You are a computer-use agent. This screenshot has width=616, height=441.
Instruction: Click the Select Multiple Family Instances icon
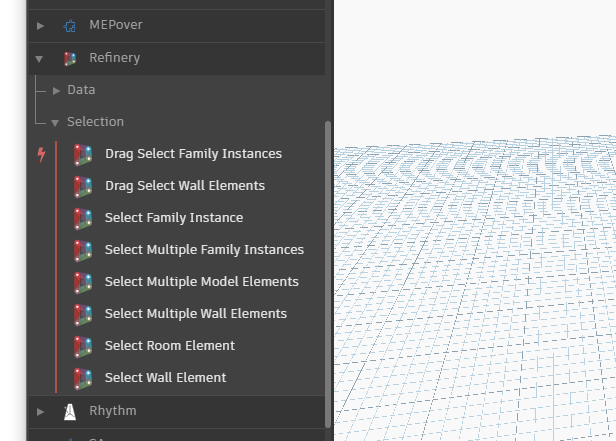(83, 250)
